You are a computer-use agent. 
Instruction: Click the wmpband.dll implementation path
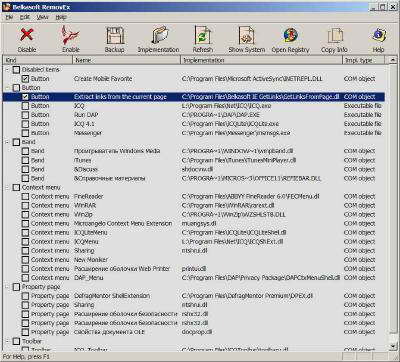click(237, 151)
